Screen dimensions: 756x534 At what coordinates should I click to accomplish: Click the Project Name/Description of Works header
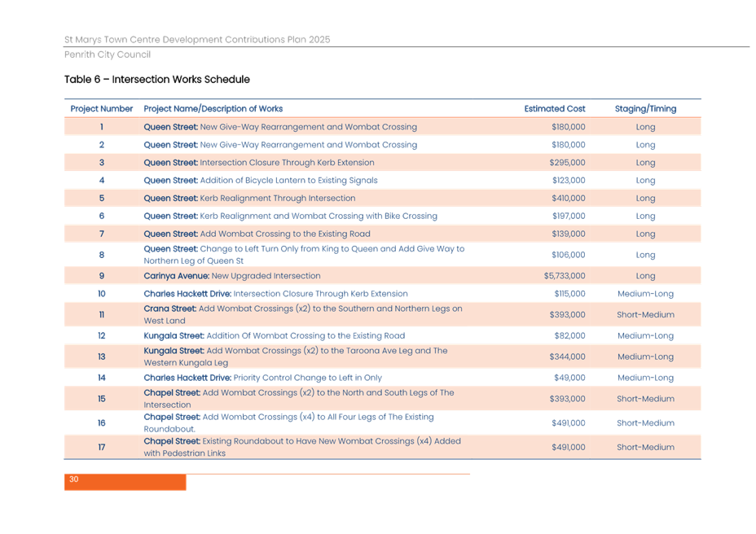[213, 108]
